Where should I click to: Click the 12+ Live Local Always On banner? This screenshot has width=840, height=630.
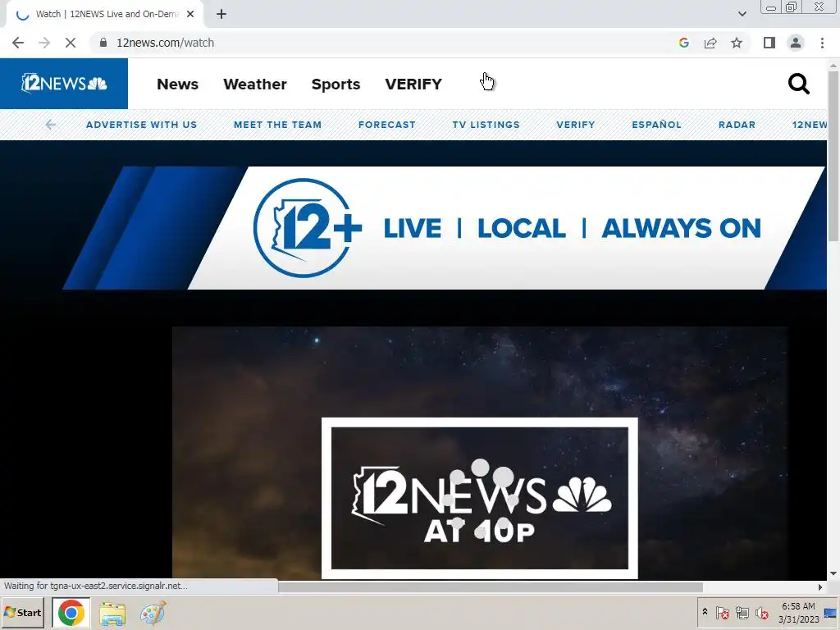445,228
